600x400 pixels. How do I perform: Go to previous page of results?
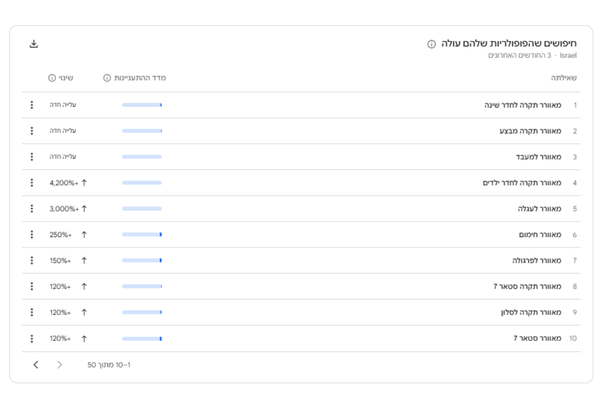(x=60, y=365)
